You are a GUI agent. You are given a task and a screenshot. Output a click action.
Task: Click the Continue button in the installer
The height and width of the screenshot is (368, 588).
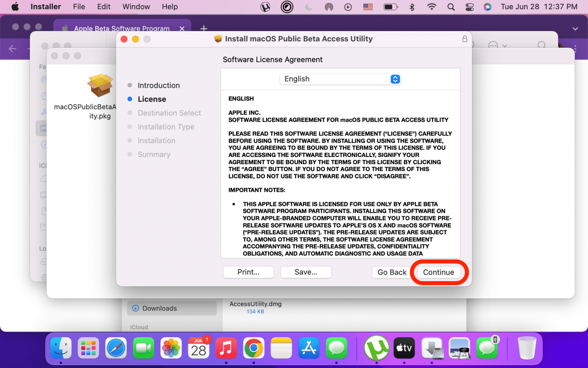(x=438, y=272)
